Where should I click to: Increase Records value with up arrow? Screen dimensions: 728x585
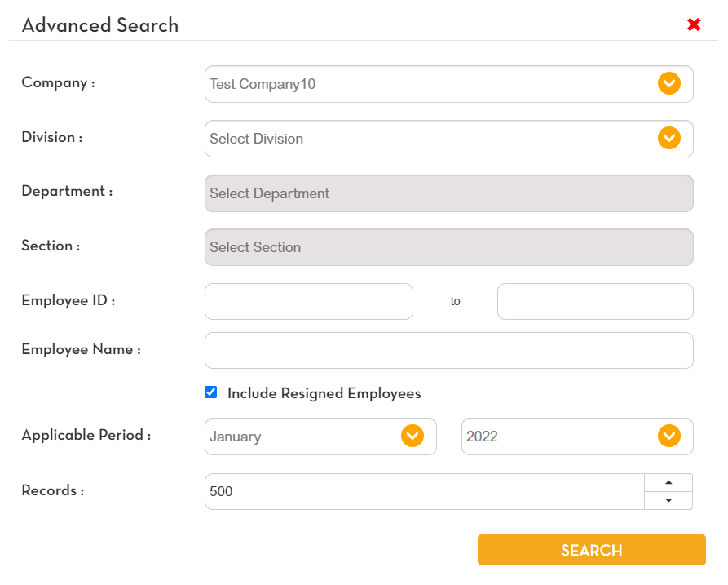(x=668, y=483)
